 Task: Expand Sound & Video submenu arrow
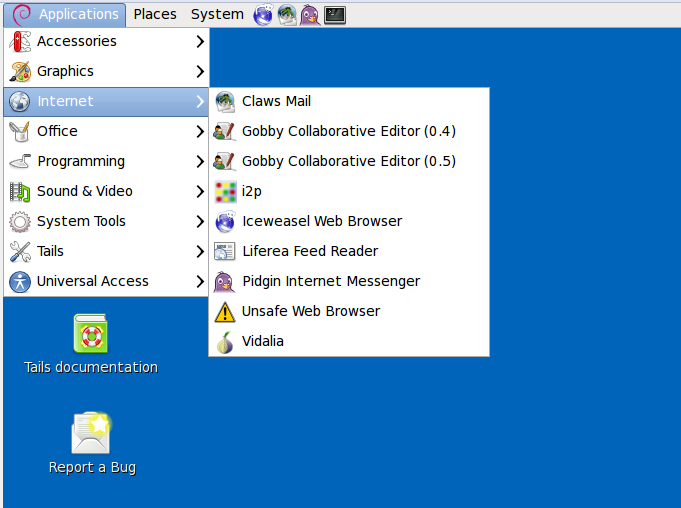tap(200, 191)
